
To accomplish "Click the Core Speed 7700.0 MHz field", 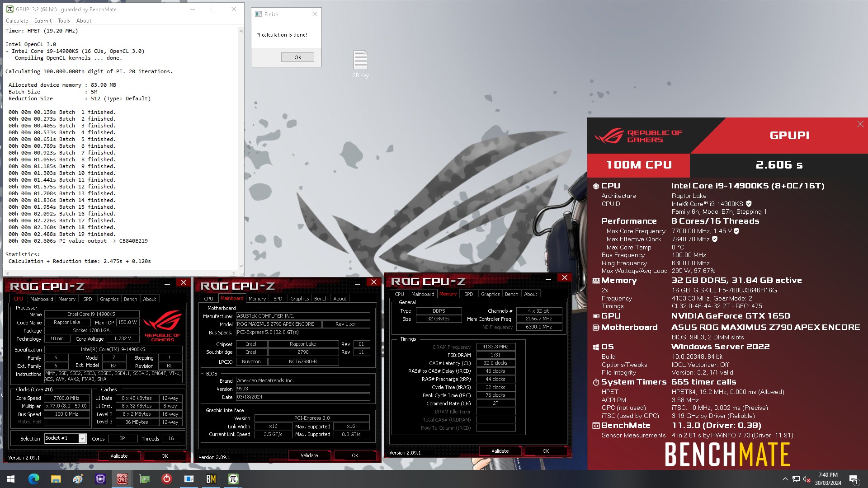I will pyautogui.click(x=66, y=398).
